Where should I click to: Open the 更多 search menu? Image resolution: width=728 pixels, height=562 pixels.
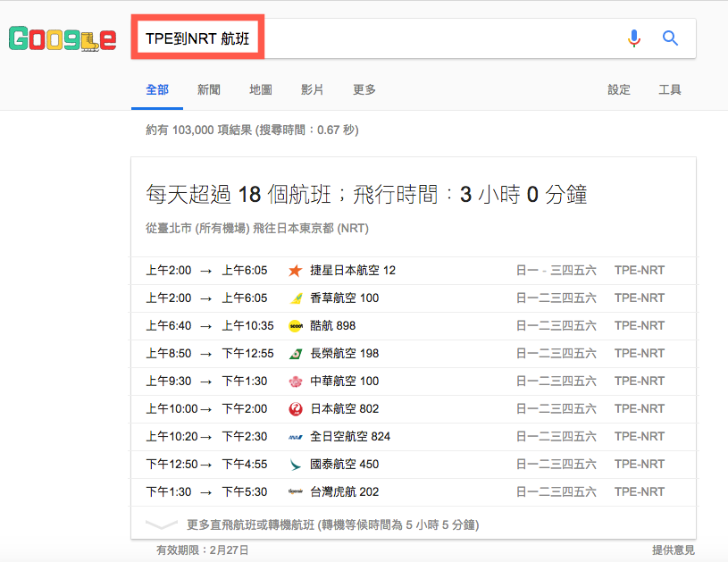(364, 89)
